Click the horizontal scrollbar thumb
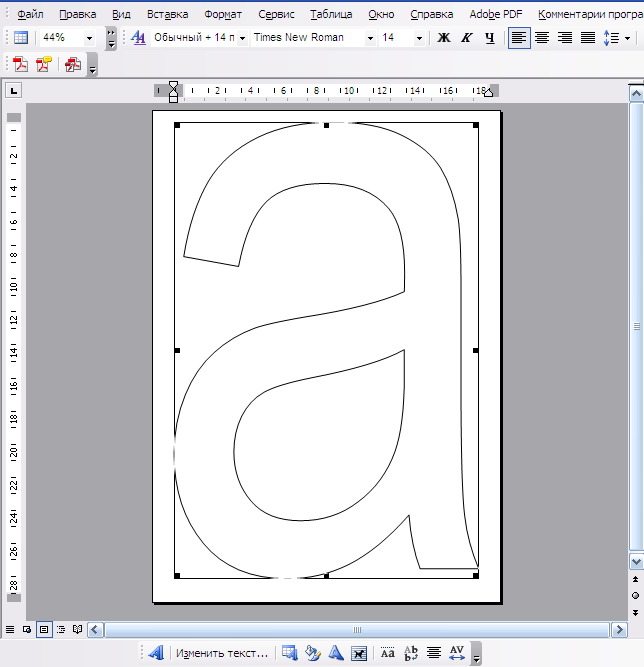Screen dimensions: 644x667 [357, 630]
